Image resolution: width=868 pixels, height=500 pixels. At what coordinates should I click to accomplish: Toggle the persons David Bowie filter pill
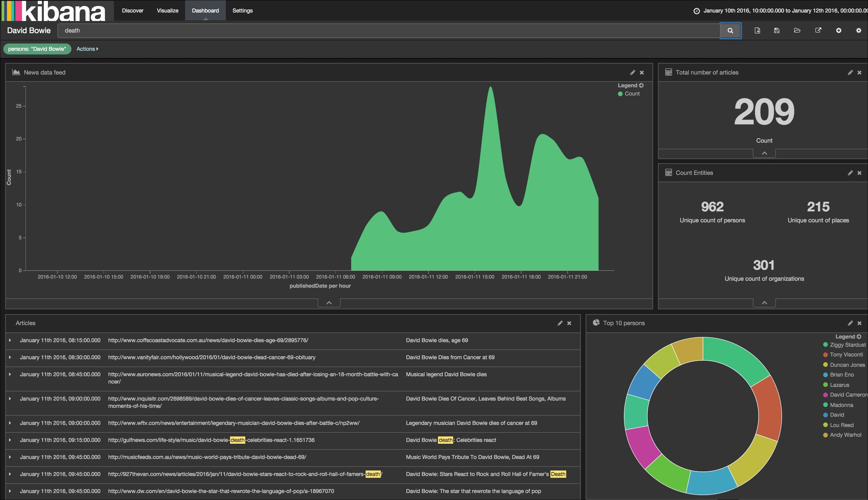point(37,49)
